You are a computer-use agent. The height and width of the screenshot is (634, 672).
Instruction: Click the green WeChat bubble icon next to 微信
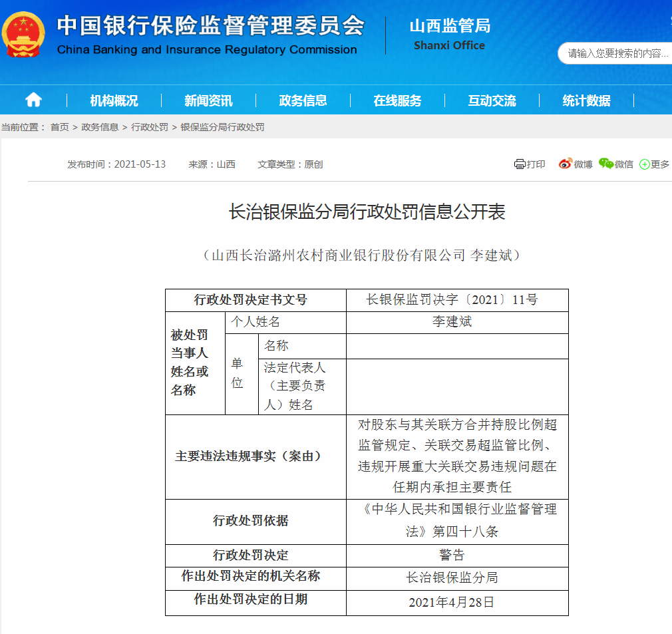[x=605, y=164]
